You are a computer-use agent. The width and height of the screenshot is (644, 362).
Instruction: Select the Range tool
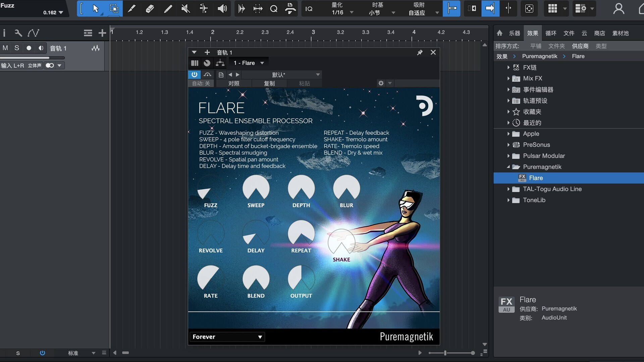coord(114,8)
